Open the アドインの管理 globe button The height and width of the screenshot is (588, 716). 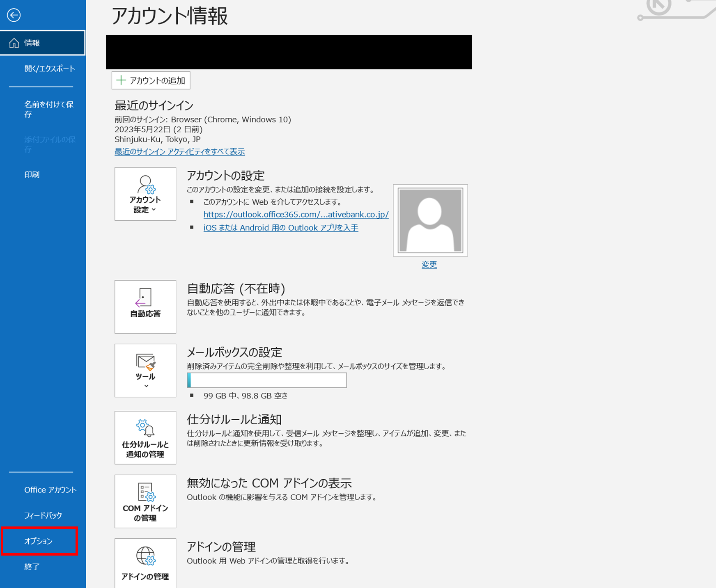[x=145, y=563]
